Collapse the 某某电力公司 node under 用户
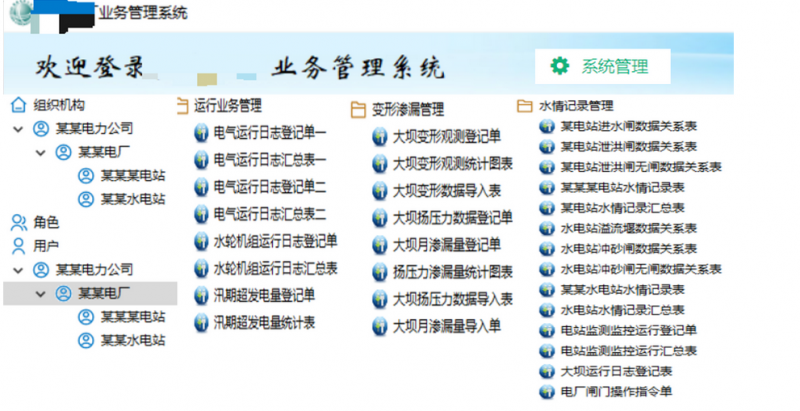The height and width of the screenshot is (411, 800). 18,270
